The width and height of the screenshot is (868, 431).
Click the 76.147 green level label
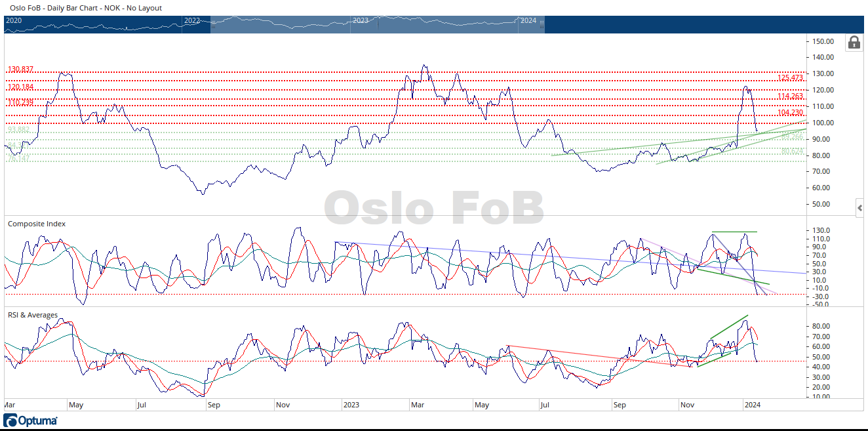18,159
